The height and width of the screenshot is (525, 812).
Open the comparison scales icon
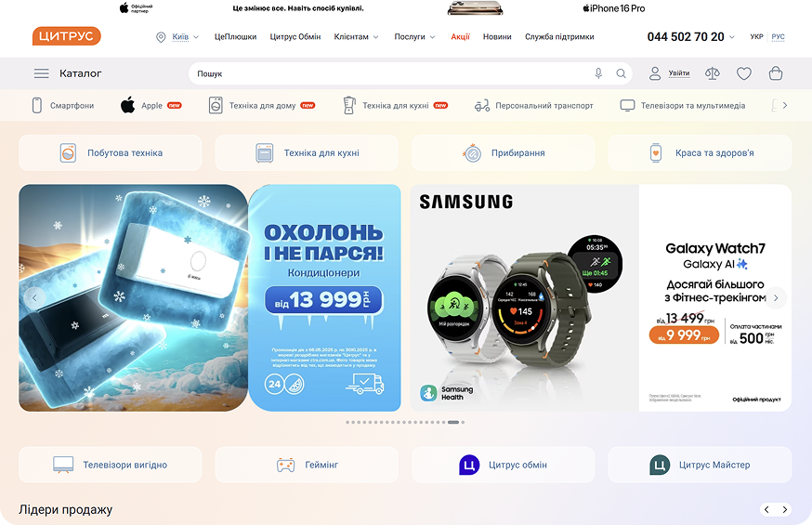coord(712,73)
